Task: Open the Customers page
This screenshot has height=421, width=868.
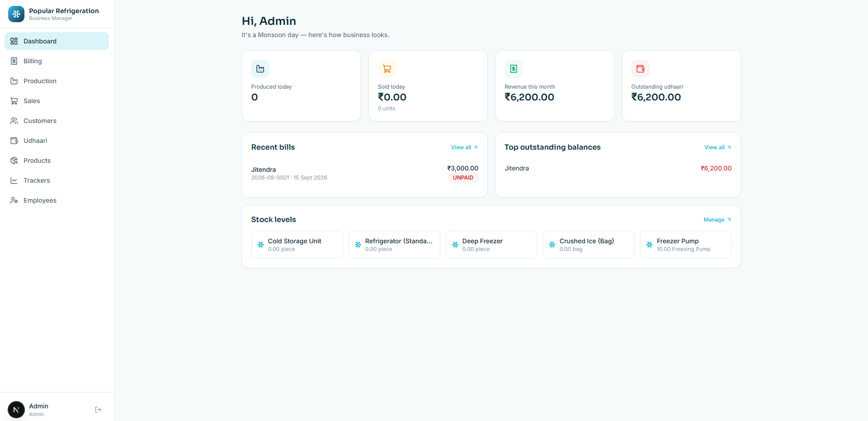Action: (x=57, y=121)
